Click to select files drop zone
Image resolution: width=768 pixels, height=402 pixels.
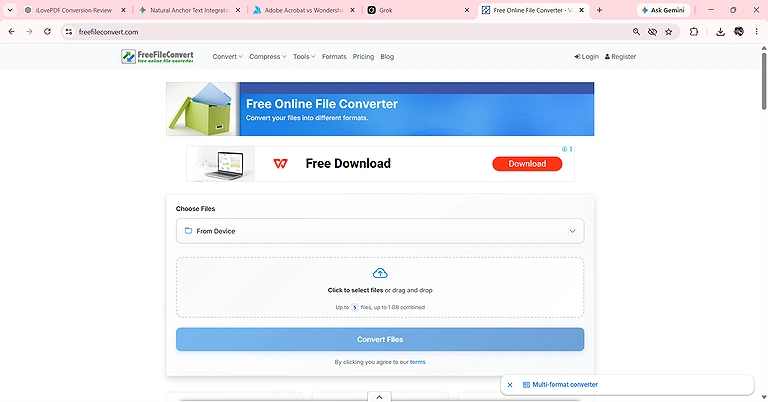coord(380,287)
